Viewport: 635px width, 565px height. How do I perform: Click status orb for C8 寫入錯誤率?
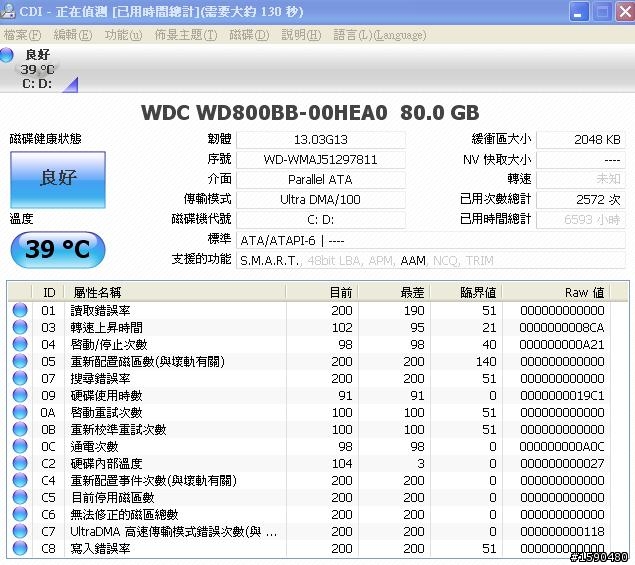pos(20,548)
